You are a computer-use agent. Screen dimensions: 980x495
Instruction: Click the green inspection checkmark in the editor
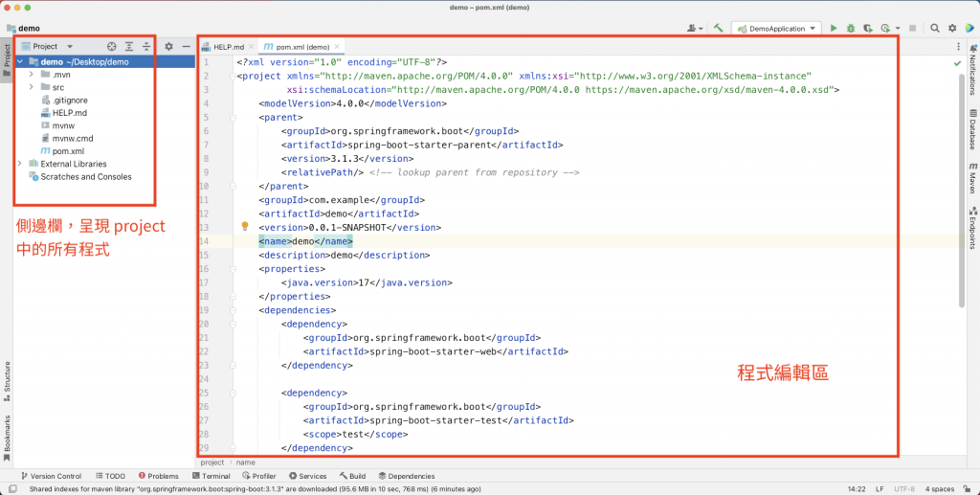(957, 63)
